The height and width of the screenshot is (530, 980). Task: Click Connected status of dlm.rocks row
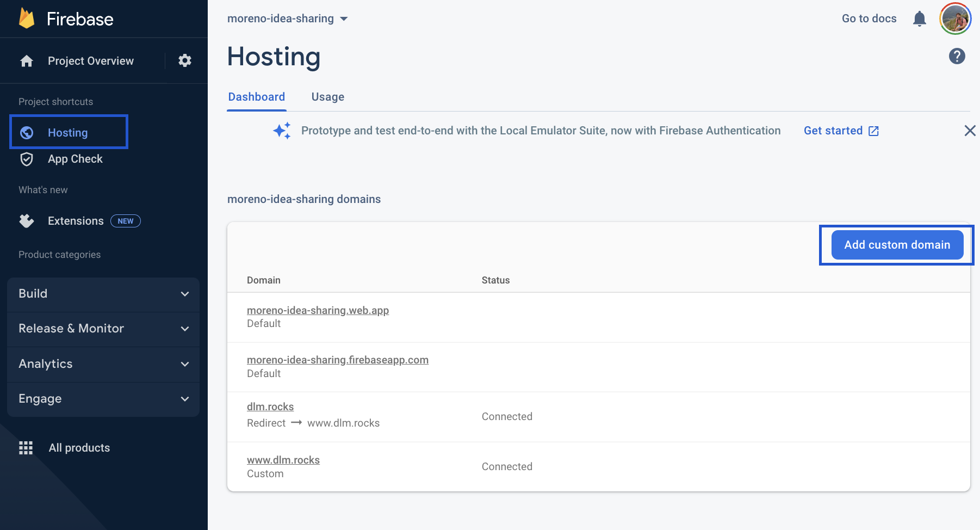[x=507, y=416]
